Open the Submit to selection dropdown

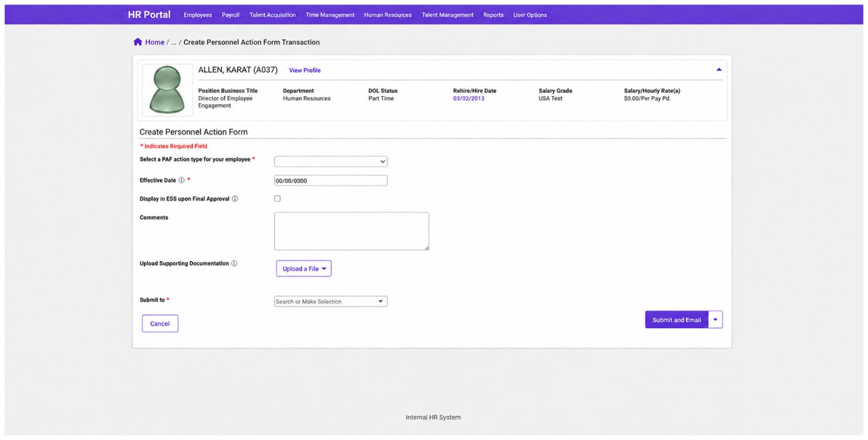[331, 301]
